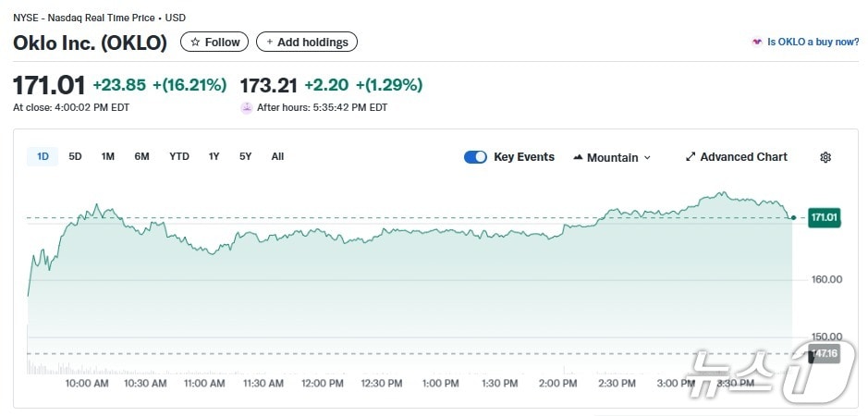868x416 pixels.
Task: Open the Advanced Chart link
Action: coord(743,157)
